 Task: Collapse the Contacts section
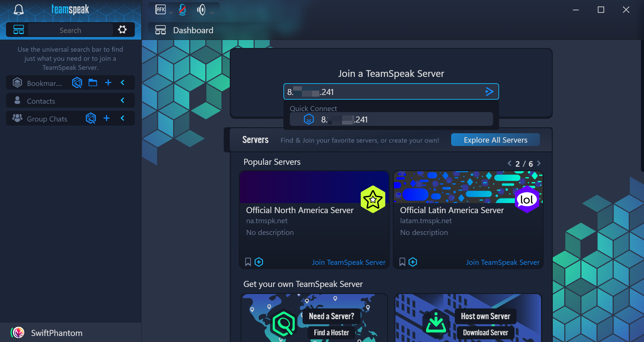click(x=122, y=100)
